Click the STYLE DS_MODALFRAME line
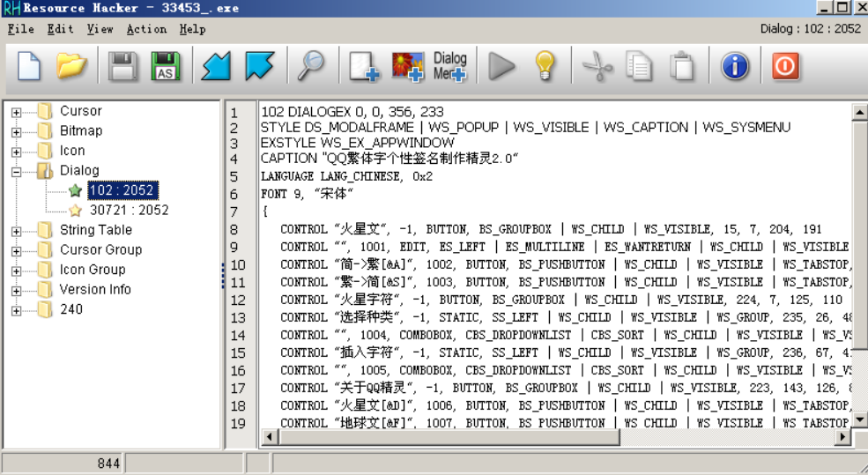 [x=525, y=127]
